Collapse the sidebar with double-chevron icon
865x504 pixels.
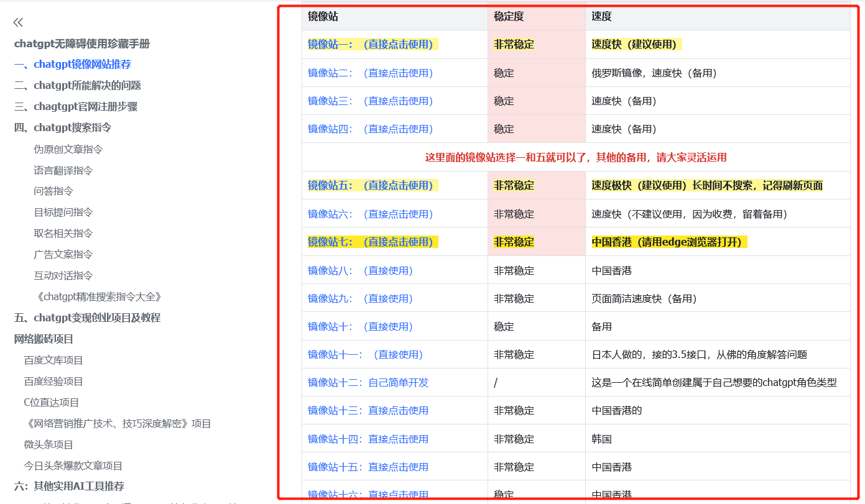(18, 22)
